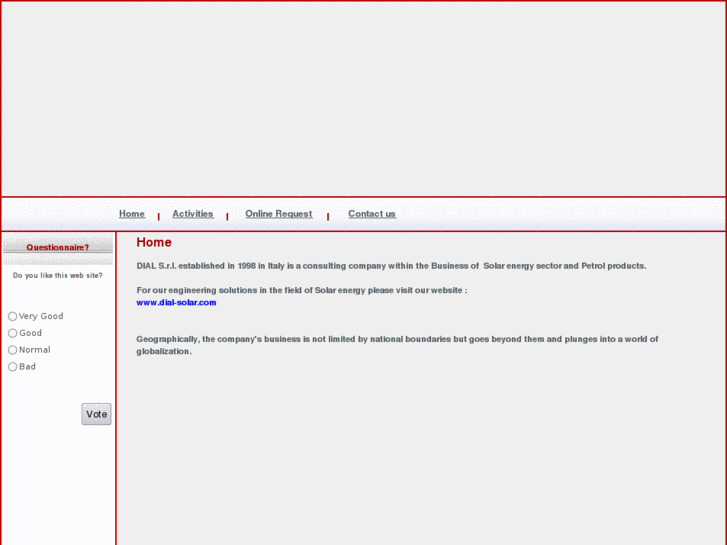
Task: Click the sentence 'For our engineering solutions'
Action: (x=302, y=290)
